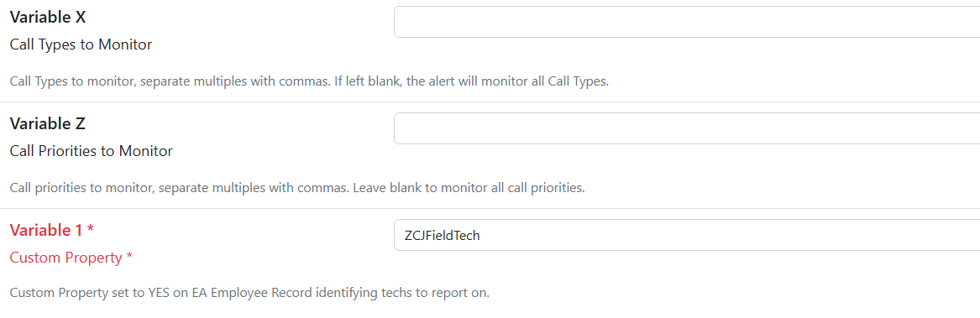Focus the Variable Z Call Priorities input box
The height and width of the screenshot is (318, 980).
(x=687, y=128)
